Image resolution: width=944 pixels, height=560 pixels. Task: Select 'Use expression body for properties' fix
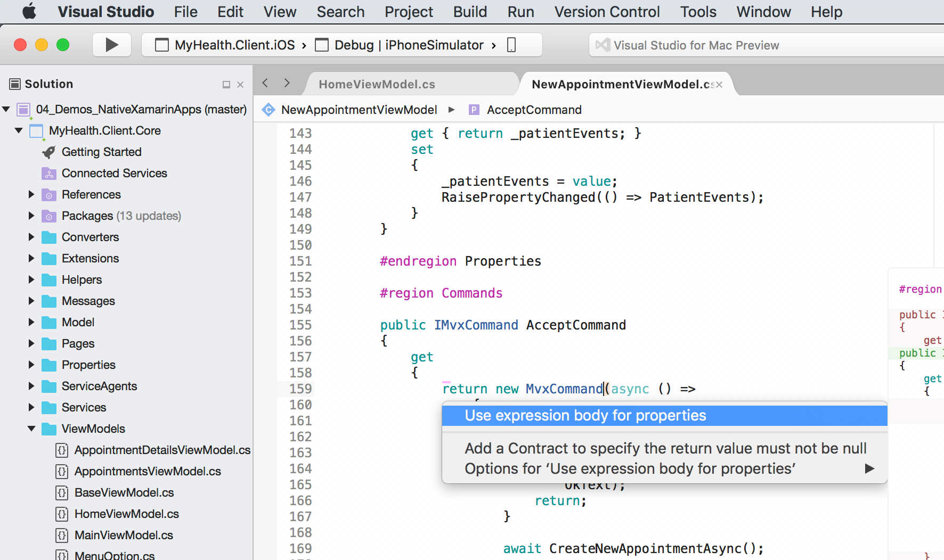[x=664, y=415]
